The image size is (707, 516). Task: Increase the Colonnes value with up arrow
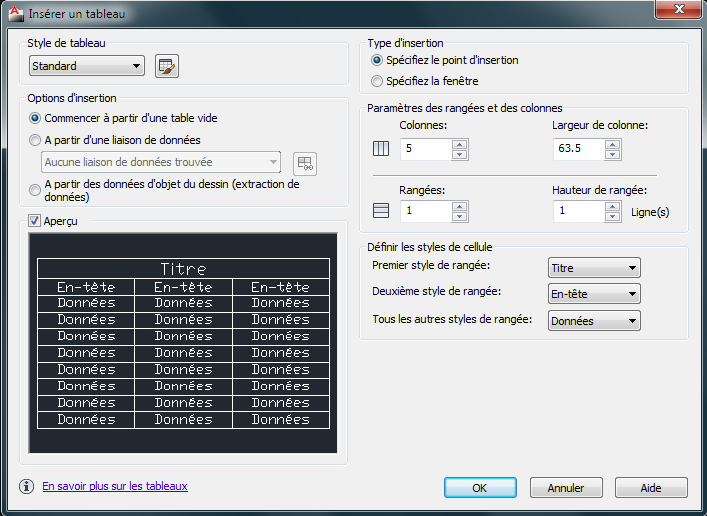click(x=459, y=144)
